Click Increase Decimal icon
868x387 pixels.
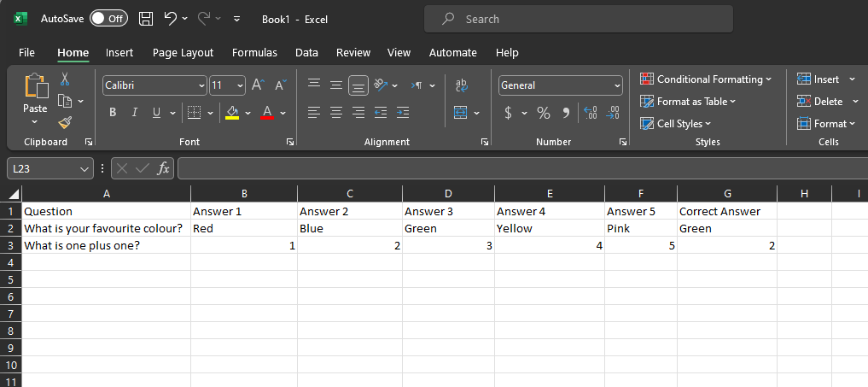591,113
